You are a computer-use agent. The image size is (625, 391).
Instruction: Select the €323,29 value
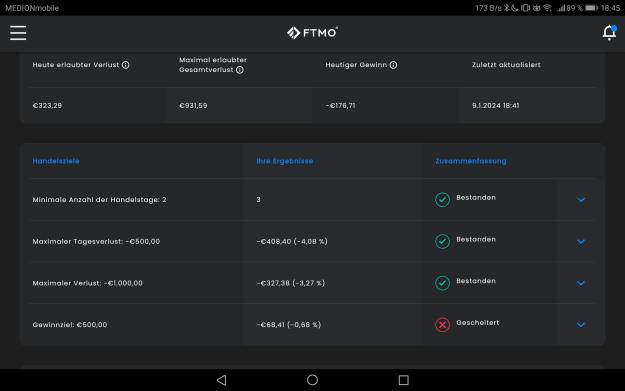[47, 106]
